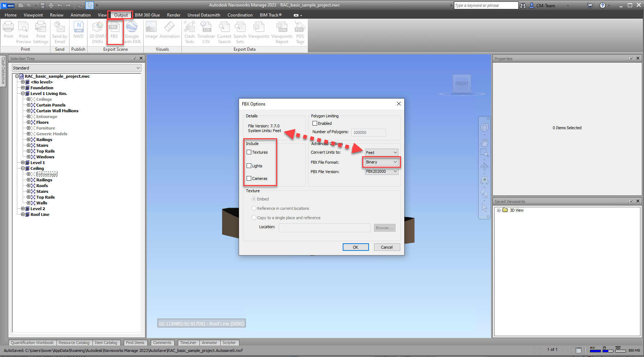Expand the Roof Line tree node
This screenshot has height=357, width=644.
[x=23, y=214]
